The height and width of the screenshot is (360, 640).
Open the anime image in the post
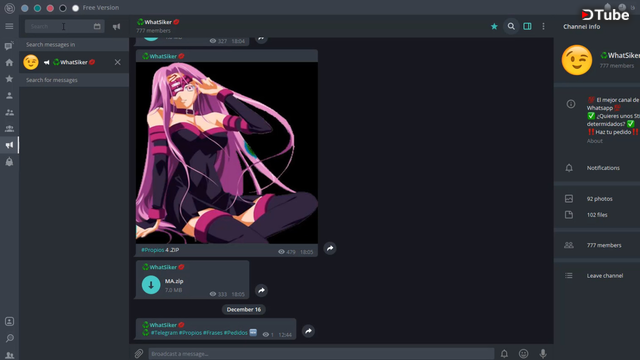click(227, 153)
